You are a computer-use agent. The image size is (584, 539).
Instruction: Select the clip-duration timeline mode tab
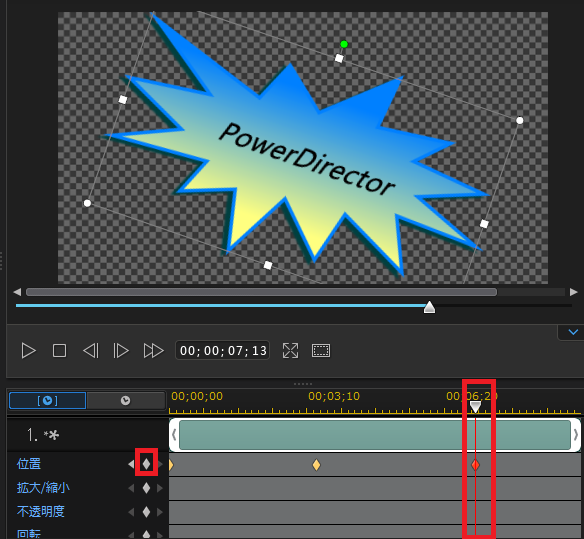(x=48, y=400)
